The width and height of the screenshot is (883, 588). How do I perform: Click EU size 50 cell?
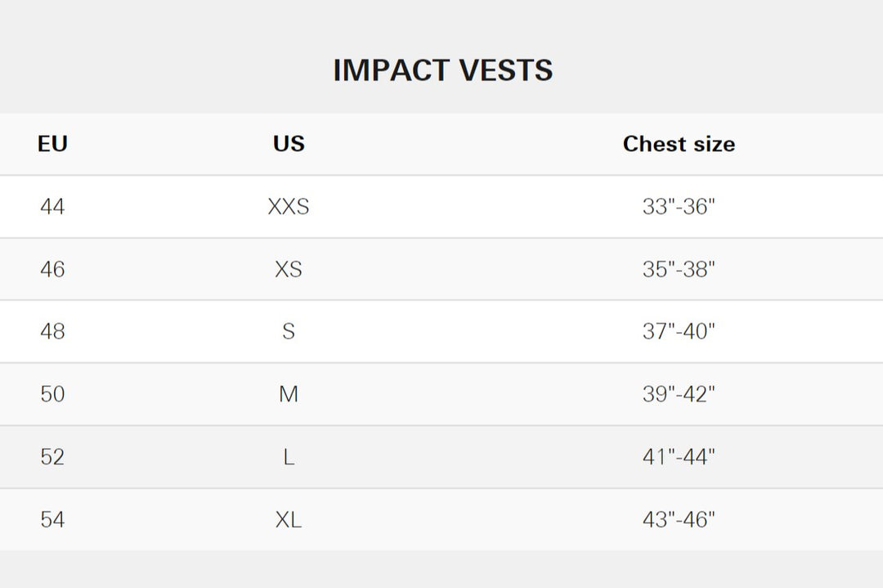click(x=52, y=394)
